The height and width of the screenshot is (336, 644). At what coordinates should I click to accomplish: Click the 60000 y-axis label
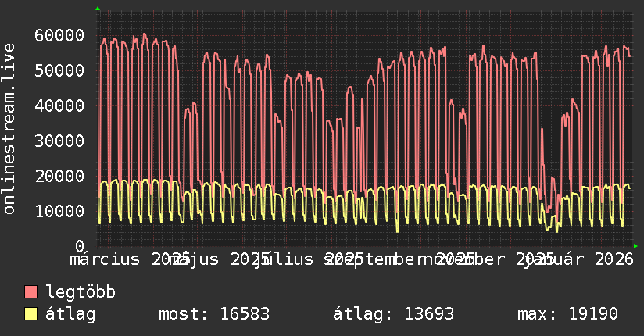[x=59, y=35]
